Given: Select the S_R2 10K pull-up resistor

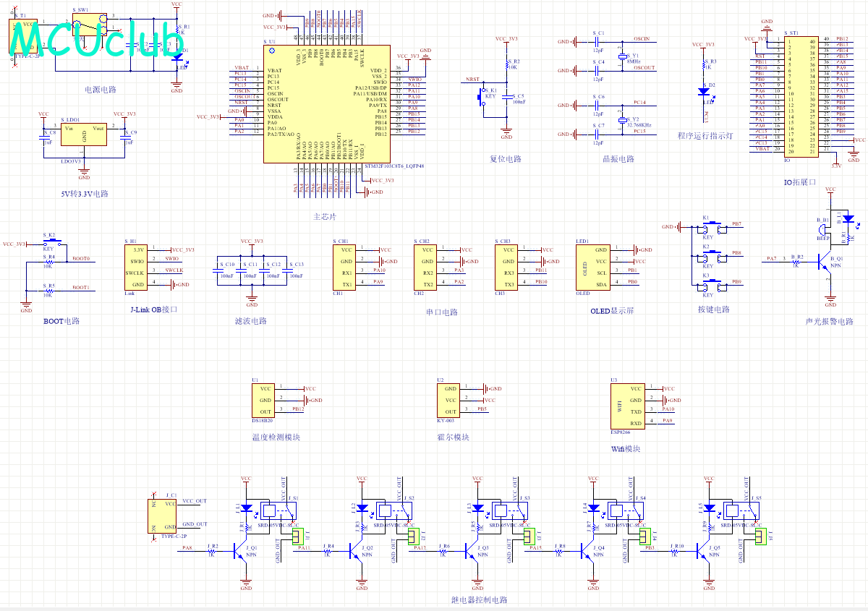Looking at the screenshot, I should click(x=506, y=67).
